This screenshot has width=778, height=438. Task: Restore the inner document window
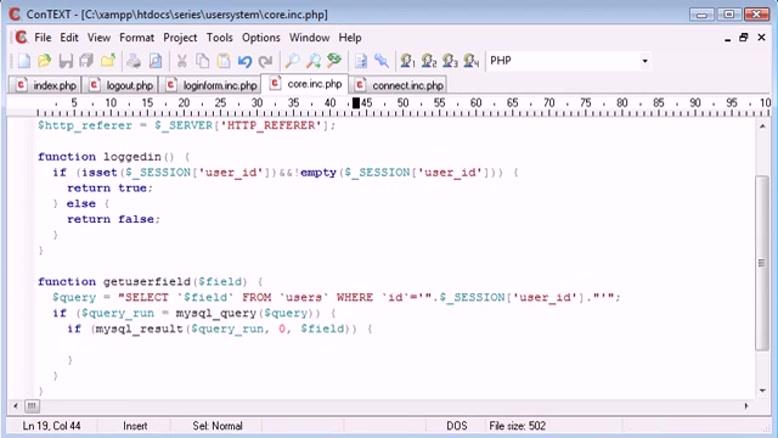click(x=743, y=38)
